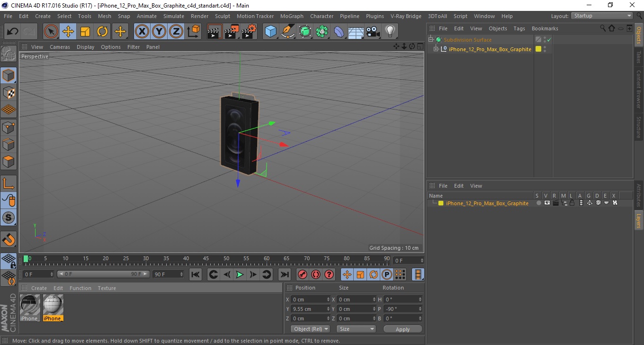Add a Light object
This screenshot has width=644, height=345.
(x=390, y=32)
